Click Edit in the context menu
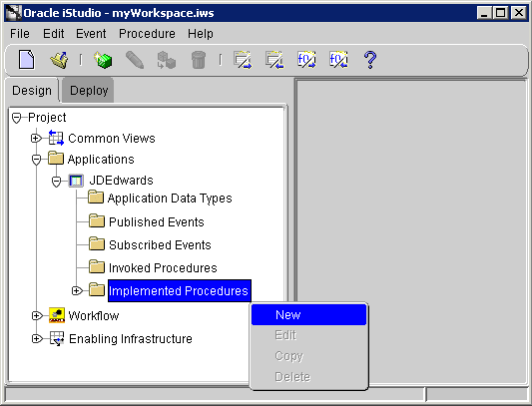The height and width of the screenshot is (406, 532). [x=309, y=335]
